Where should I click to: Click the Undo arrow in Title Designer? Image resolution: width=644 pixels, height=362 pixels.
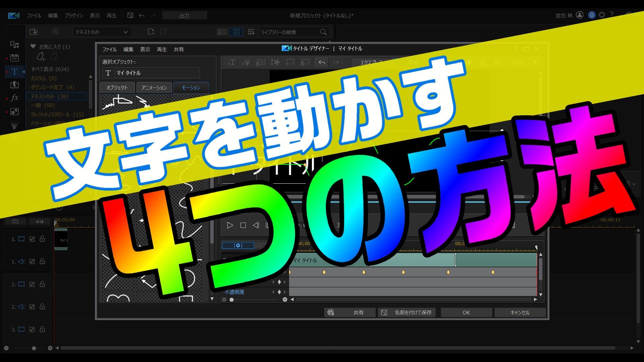pyautogui.click(x=321, y=62)
